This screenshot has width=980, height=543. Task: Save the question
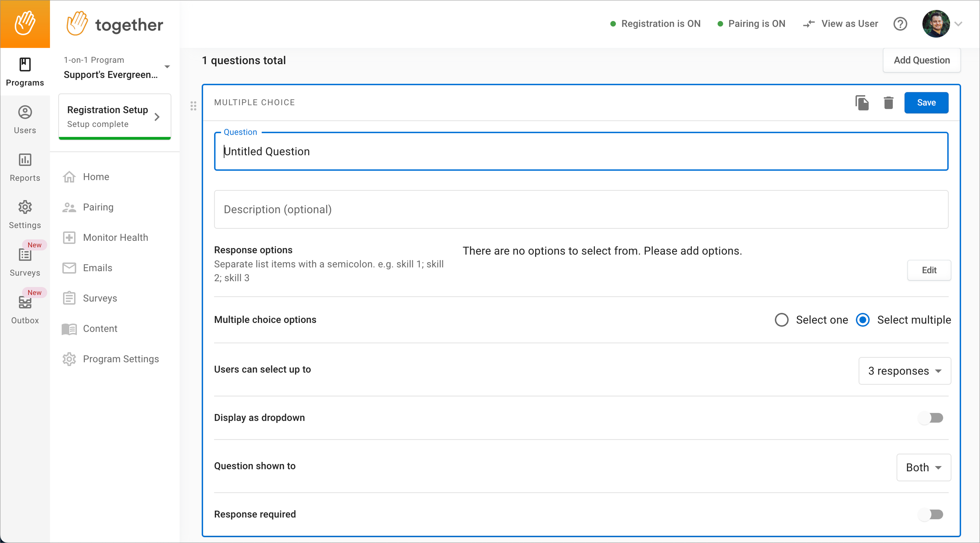(x=926, y=103)
